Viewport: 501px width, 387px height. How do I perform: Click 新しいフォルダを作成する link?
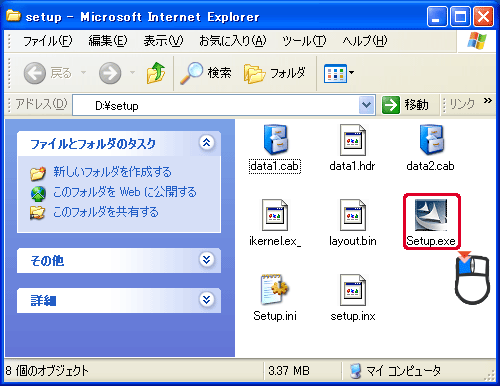[112, 172]
